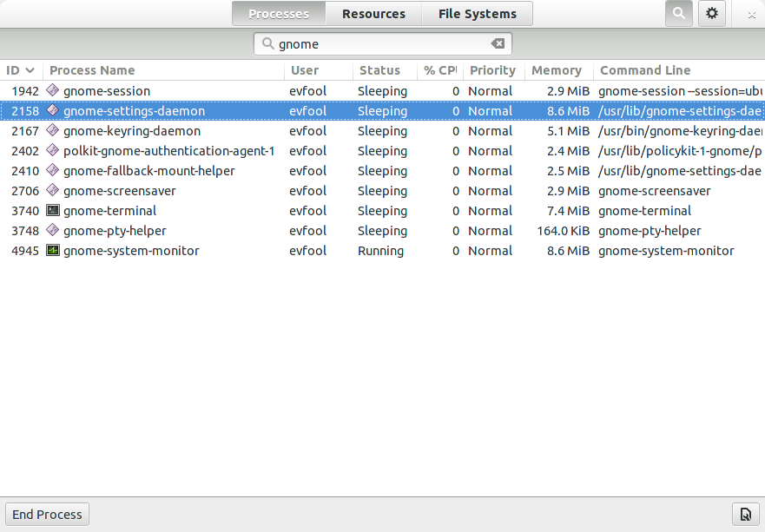Open the File Systems tab

(x=478, y=14)
